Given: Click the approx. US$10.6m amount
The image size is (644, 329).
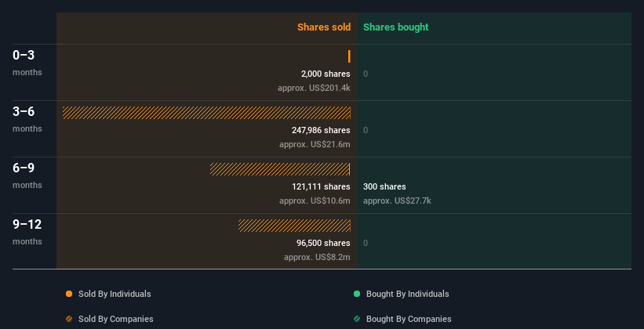Looking at the screenshot, I should [x=315, y=201].
